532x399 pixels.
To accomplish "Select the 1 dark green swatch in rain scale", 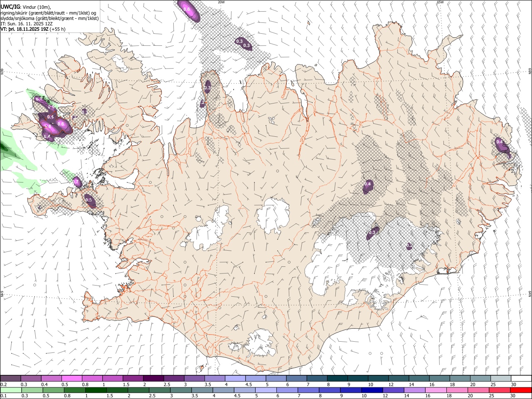I will pos(96,390).
